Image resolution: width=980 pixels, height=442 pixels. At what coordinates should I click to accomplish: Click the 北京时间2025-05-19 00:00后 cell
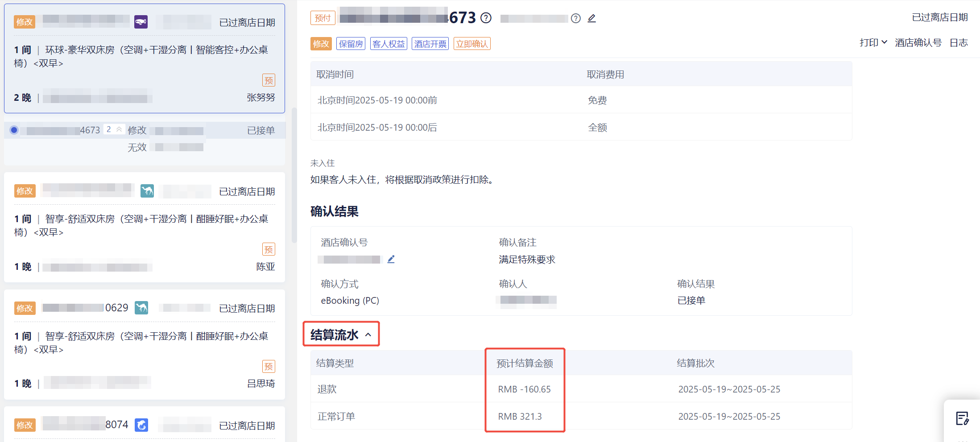(x=377, y=127)
